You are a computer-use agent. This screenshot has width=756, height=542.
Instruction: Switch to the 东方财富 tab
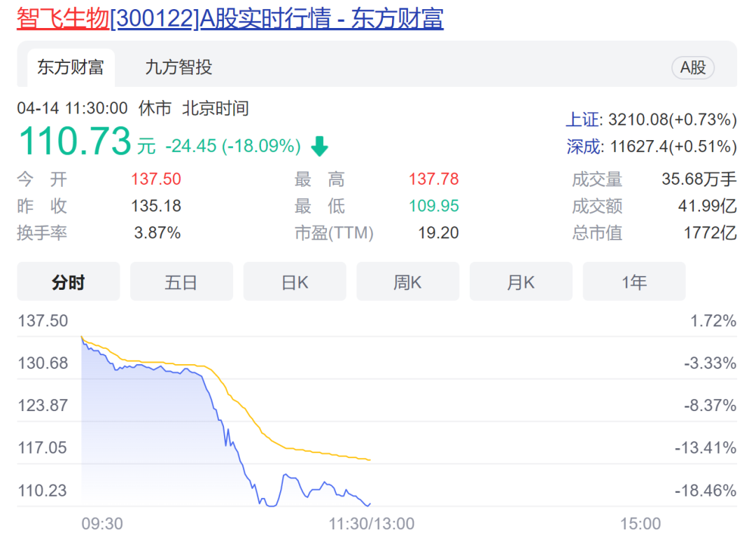[x=71, y=67]
